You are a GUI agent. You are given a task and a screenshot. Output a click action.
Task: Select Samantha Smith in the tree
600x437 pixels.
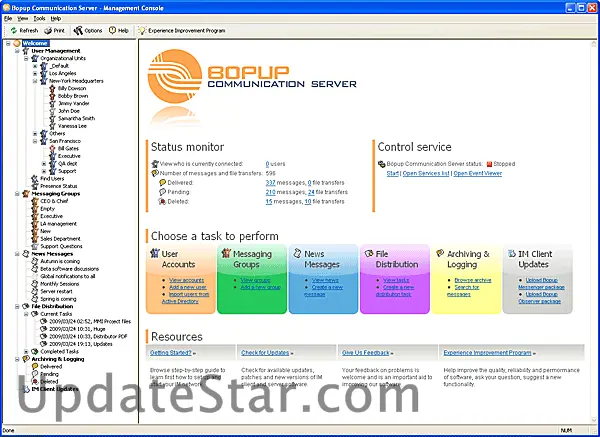click(x=76, y=119)
